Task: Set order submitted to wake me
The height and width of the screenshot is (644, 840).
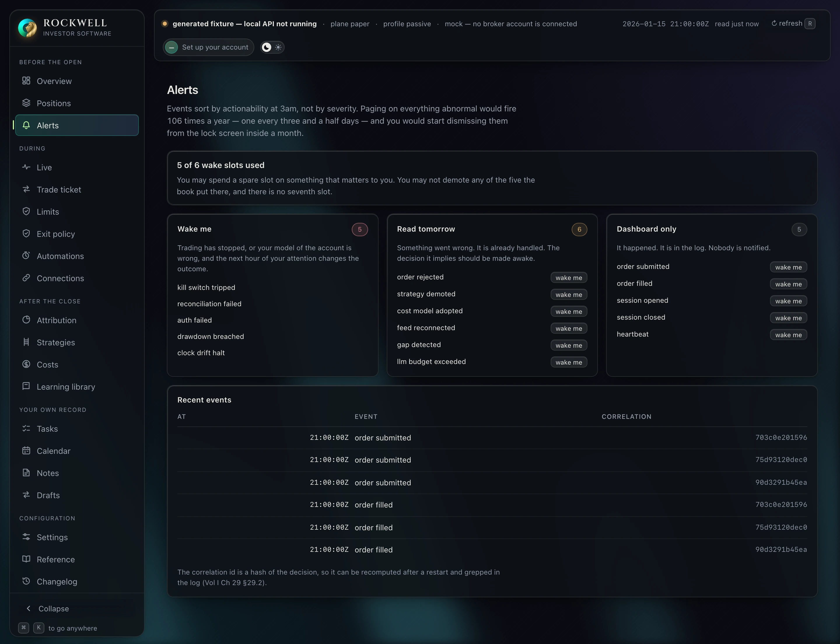Action: pyautogui.click(x=788, y=267)
